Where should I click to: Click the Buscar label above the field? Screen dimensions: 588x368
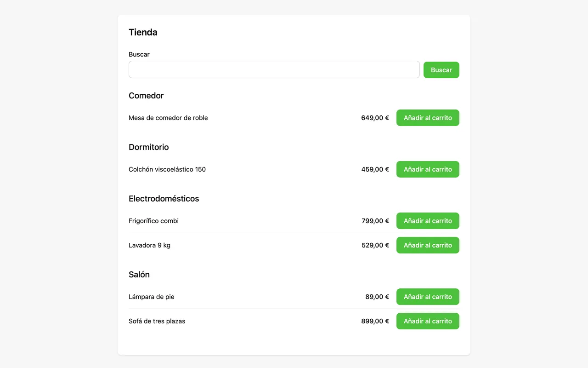(x=139, y=54)
